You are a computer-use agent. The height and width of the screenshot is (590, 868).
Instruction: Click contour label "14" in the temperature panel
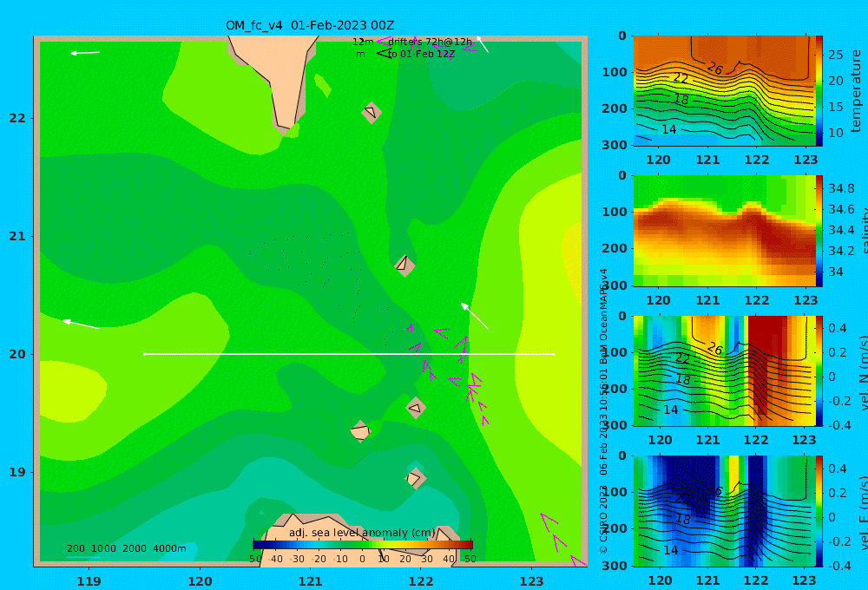pos(668,129)
